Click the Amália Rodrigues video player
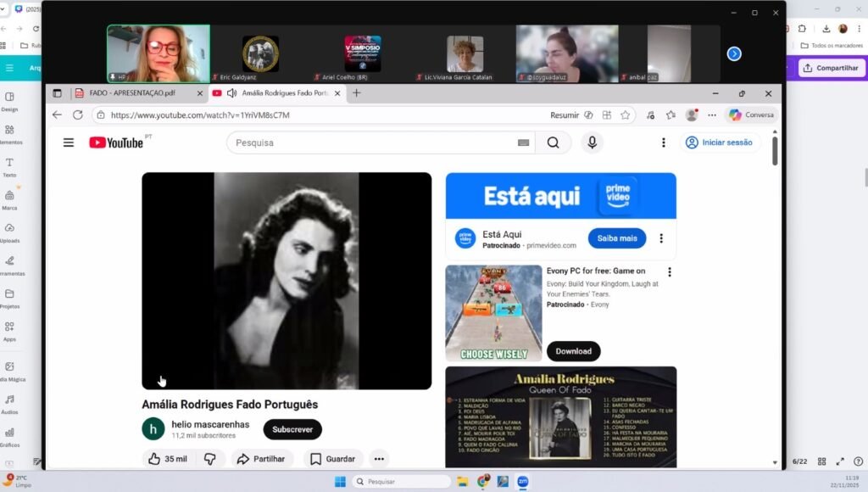The image size is (868, 492). tap(287, 281)
